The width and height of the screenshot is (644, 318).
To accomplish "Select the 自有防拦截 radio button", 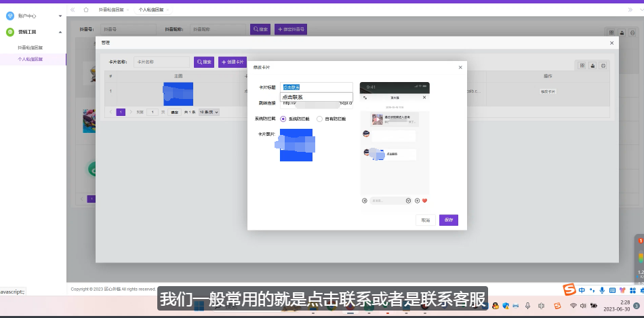I will click(x=320, y=119).
